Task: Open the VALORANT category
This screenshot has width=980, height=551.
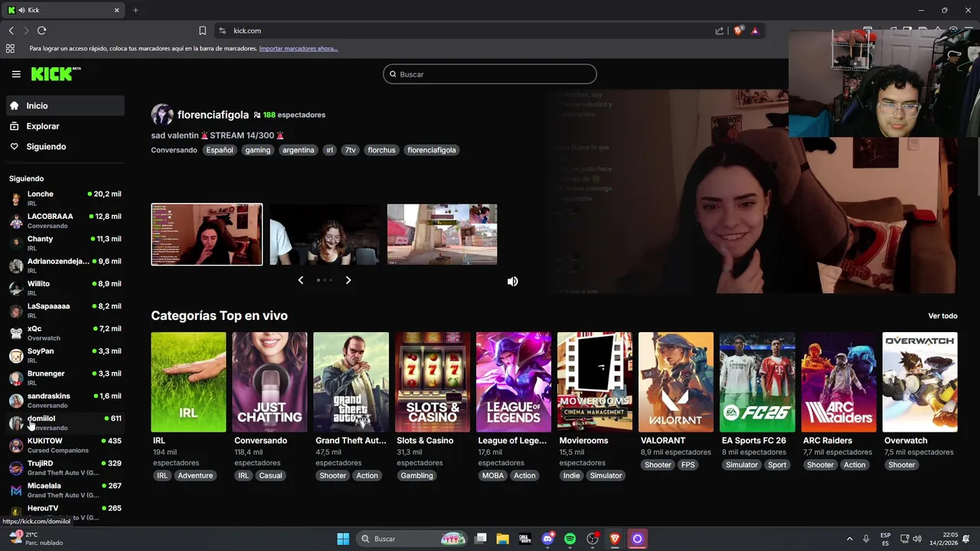Action: (676, 382)
